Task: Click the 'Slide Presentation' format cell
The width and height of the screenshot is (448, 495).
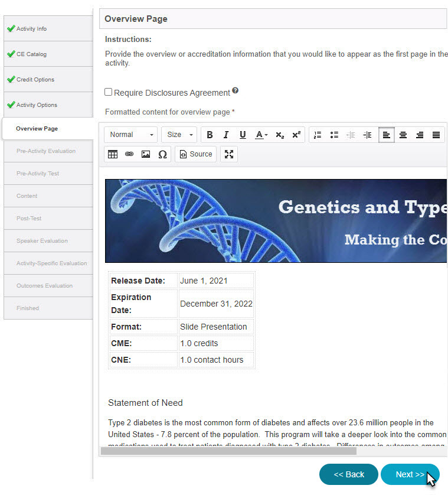Action: [216, 327]
